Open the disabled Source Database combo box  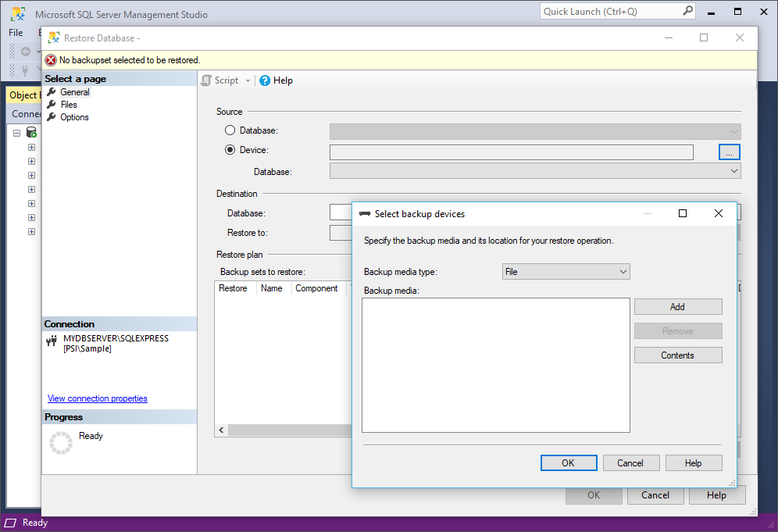[535, 131]
